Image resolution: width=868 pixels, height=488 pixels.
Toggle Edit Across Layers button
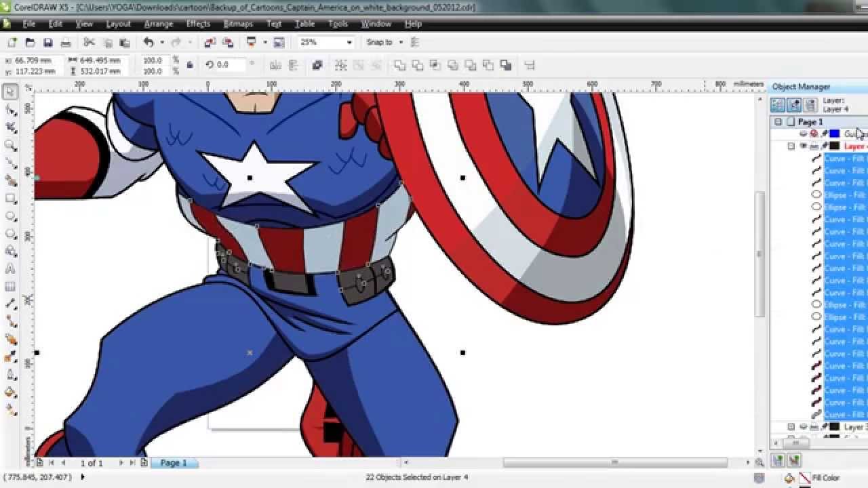794,104
